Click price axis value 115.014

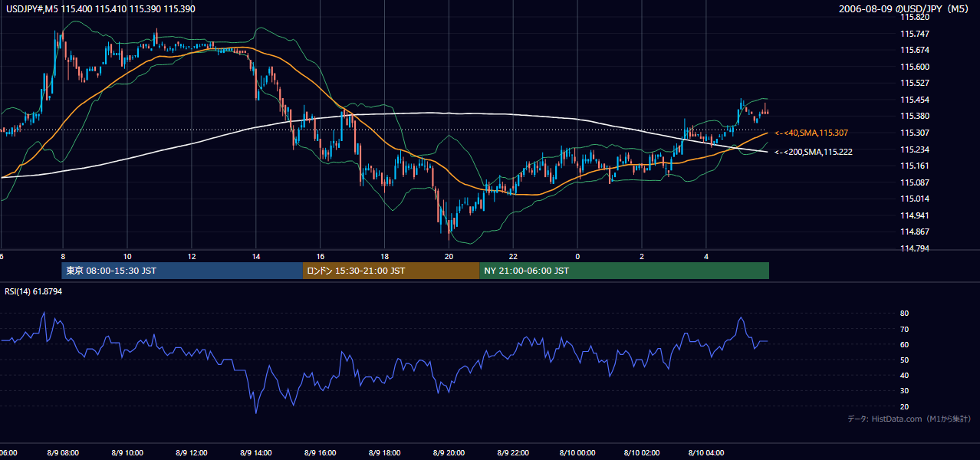point(915,199)
